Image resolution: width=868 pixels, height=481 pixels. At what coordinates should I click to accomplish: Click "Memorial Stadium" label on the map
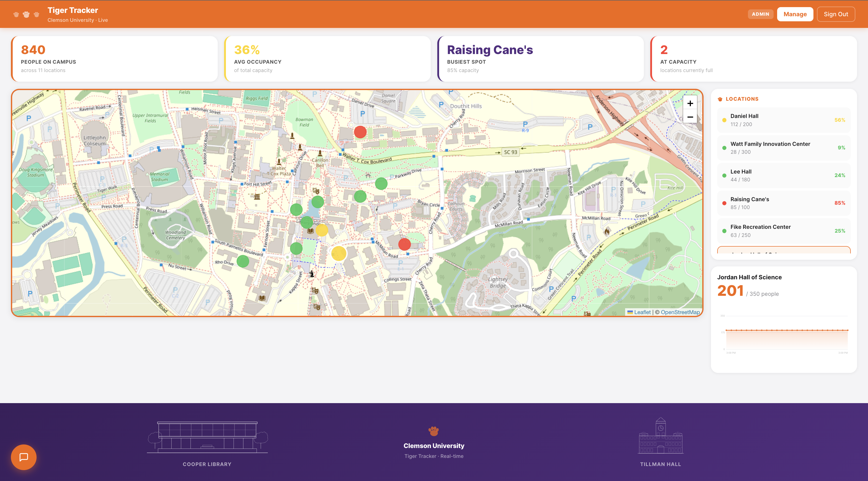point(159,177)
